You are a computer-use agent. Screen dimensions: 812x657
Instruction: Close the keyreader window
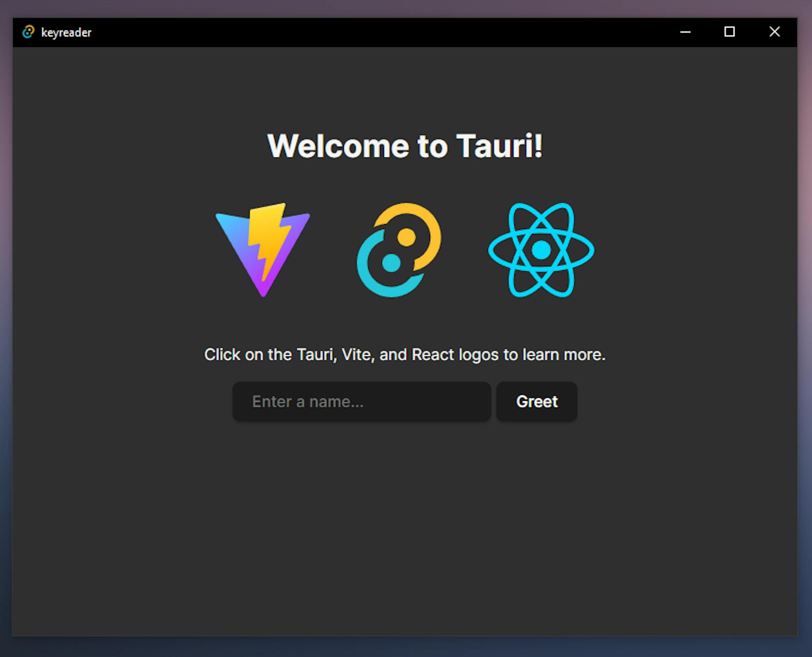pyautogui.click(x=774, y=32)
